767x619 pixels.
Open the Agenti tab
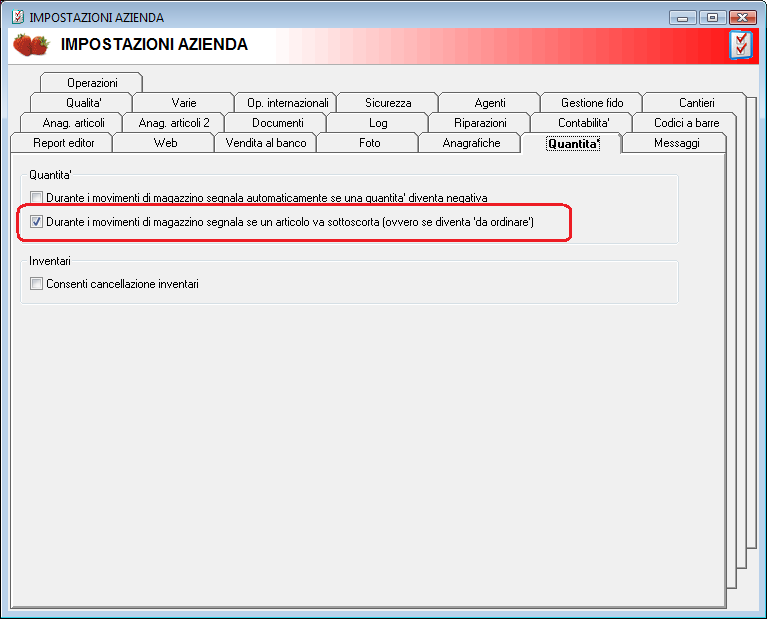(490, 103)
